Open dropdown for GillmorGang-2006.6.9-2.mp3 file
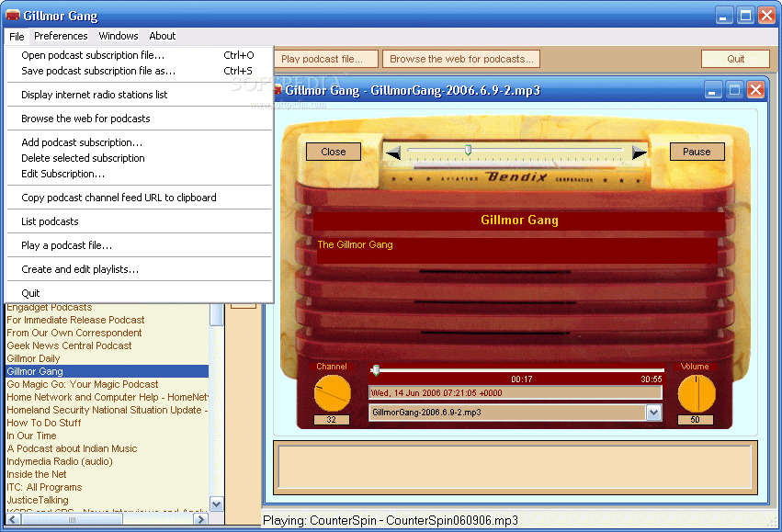The image size is (782, 532). coord(654,413)
